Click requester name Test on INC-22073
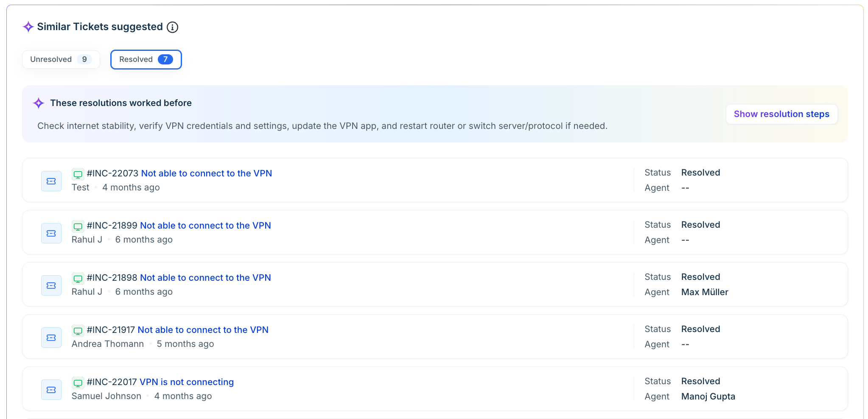The height and width of the screenshot is (419, 868). pos(81,187)
